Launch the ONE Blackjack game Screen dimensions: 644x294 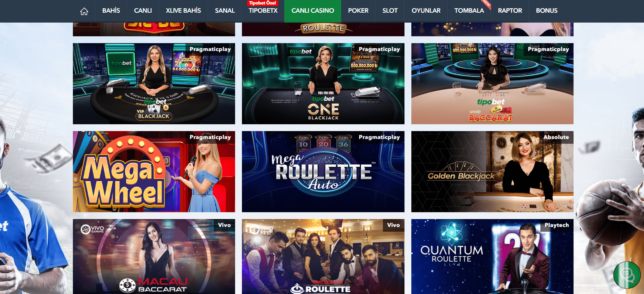323,84
